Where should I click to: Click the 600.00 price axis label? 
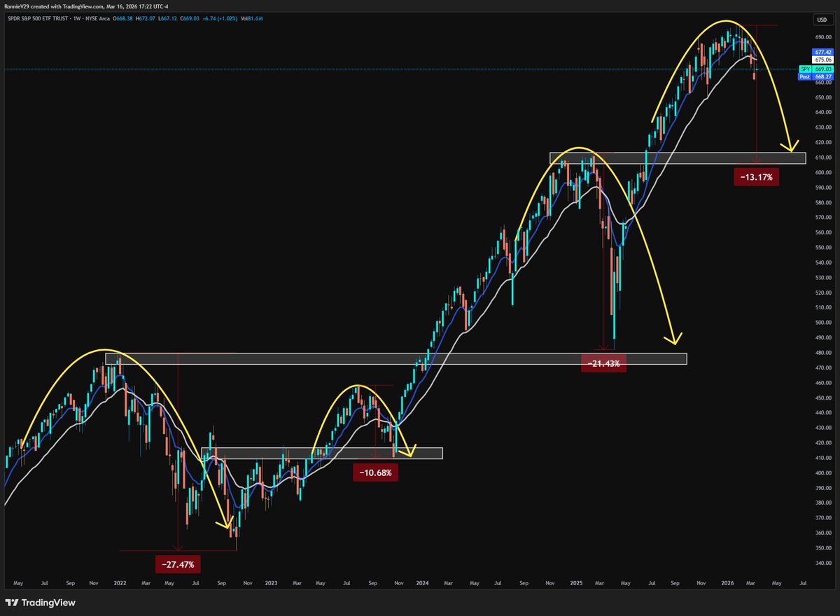click(822, 172)
